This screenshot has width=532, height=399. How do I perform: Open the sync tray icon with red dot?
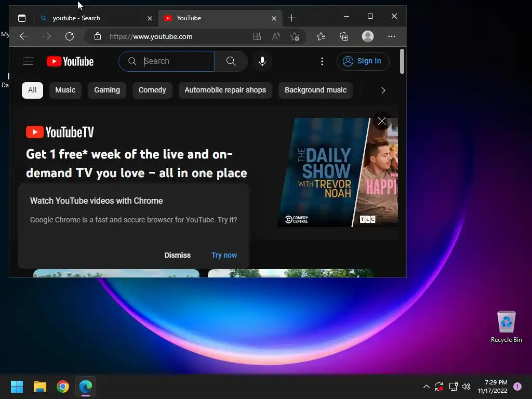pos(439,387)
